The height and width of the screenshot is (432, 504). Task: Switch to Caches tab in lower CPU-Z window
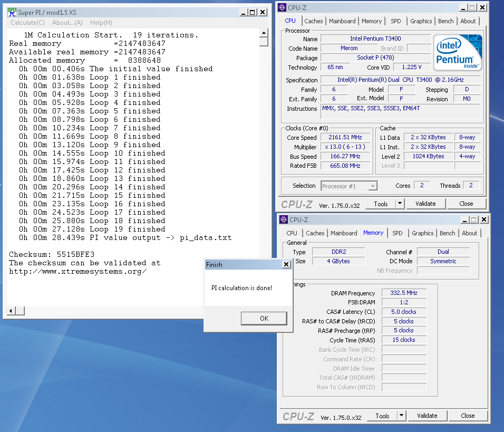click(315, 233)
